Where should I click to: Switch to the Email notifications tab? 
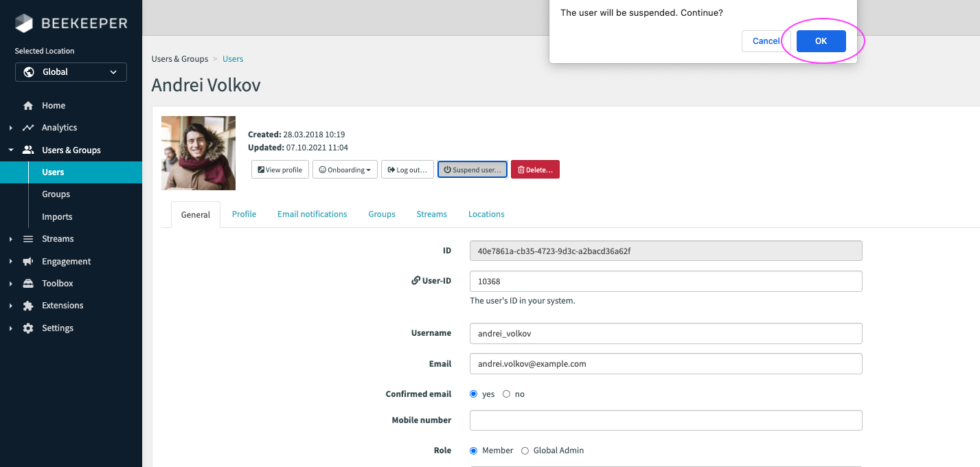point(312,214)
